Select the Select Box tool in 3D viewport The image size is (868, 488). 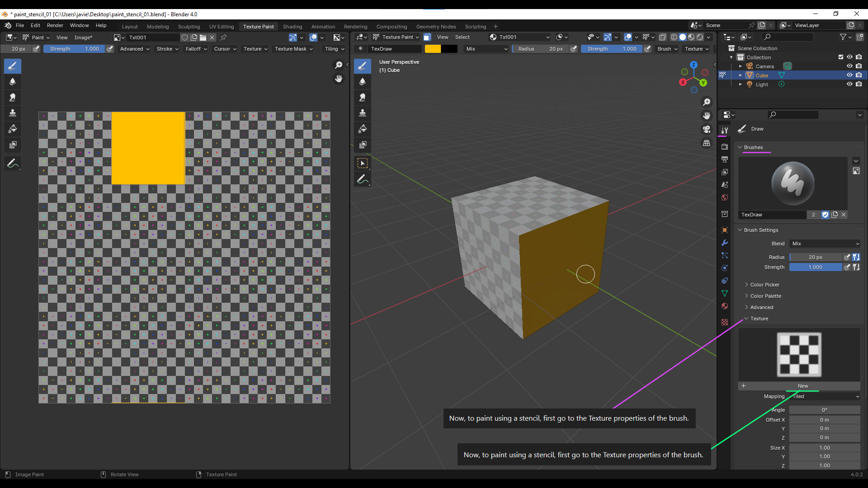coord(363,163)
